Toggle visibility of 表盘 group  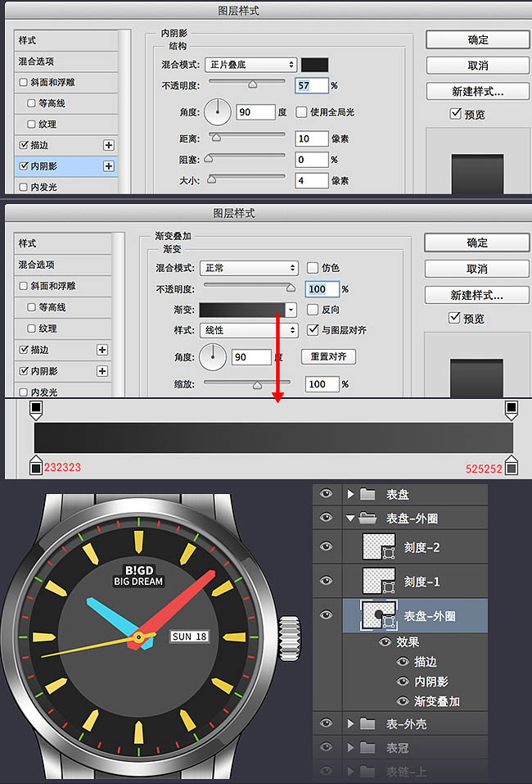pyautogui.click(x=327, y=494)
